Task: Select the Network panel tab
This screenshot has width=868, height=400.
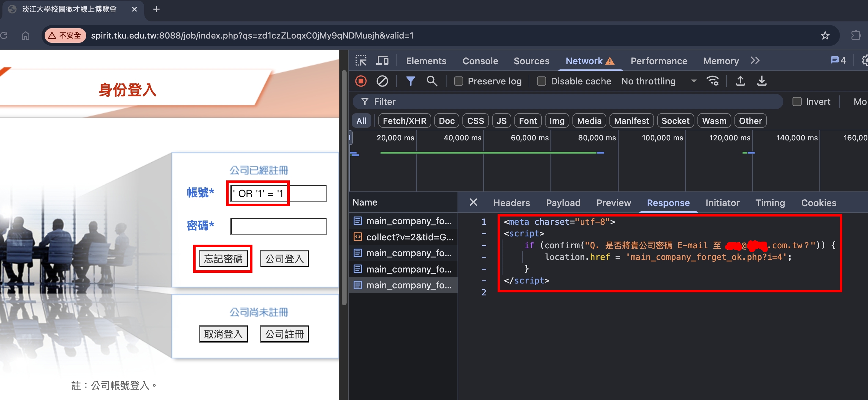Action: [590, 61]
